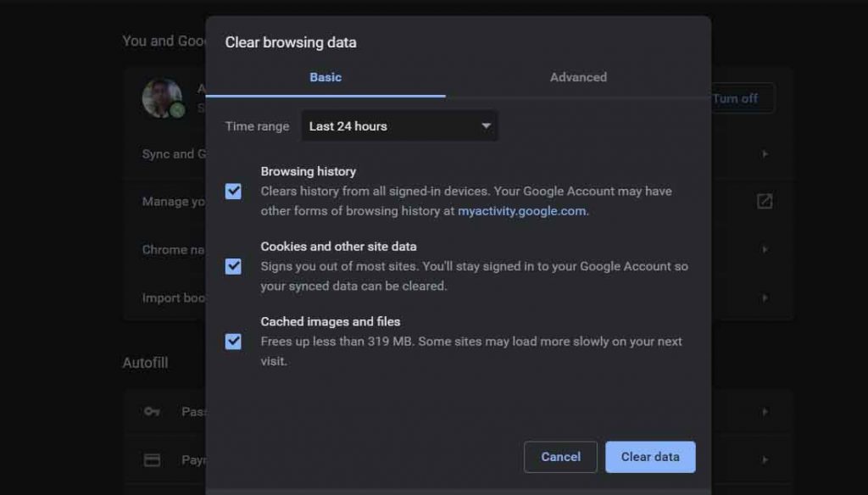
Task: Click the Time range dropdown arrow
Action: (486, 125)
